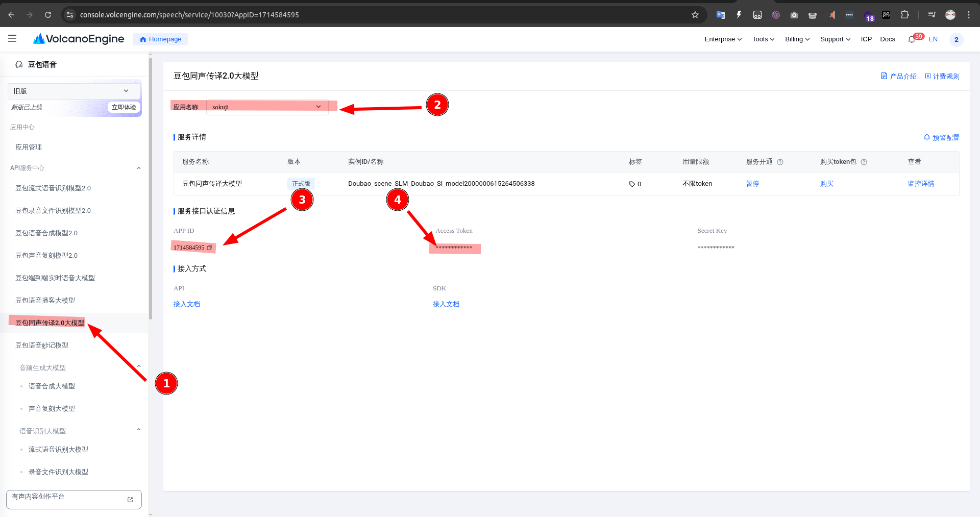
Task: Reveal the masked Secret Key value
Action: pos(716,248)
